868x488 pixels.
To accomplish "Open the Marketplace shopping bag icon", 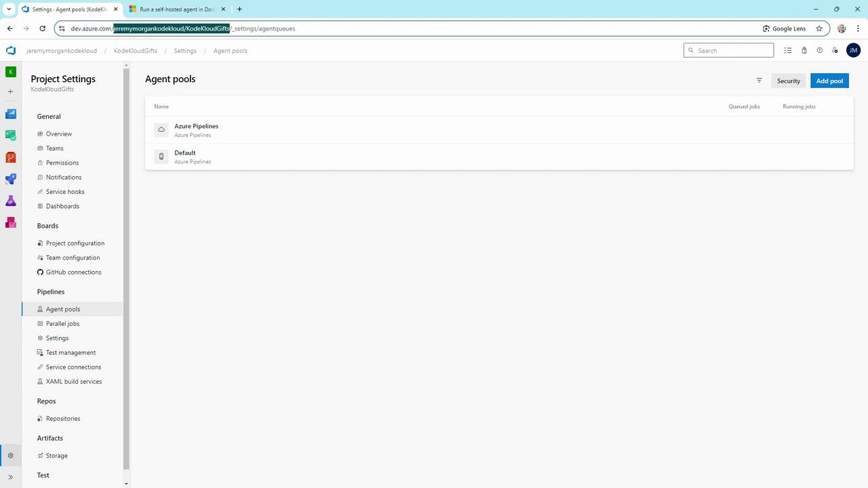I will (x=804, y=50).
